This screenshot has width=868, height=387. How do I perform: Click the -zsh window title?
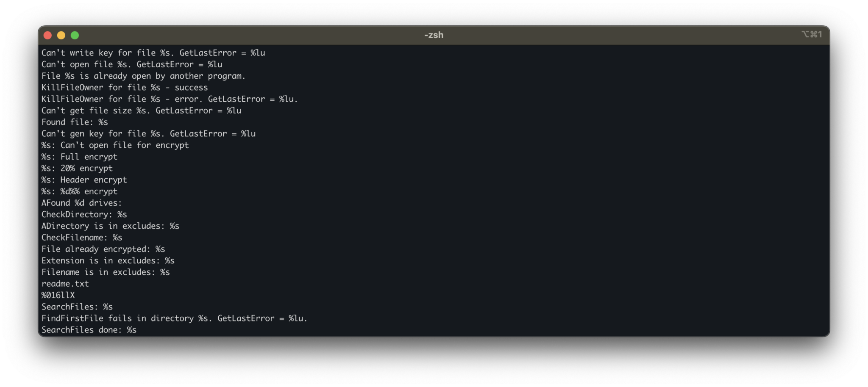pyautogui.click(x=434, y=35)
